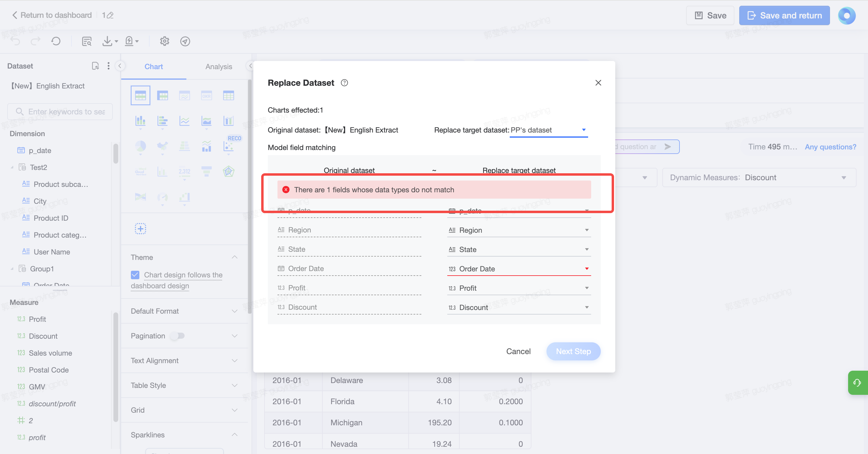868x454 pixels.
Task: Switch to the Analysis tab
Action: (x=219, y=66)
